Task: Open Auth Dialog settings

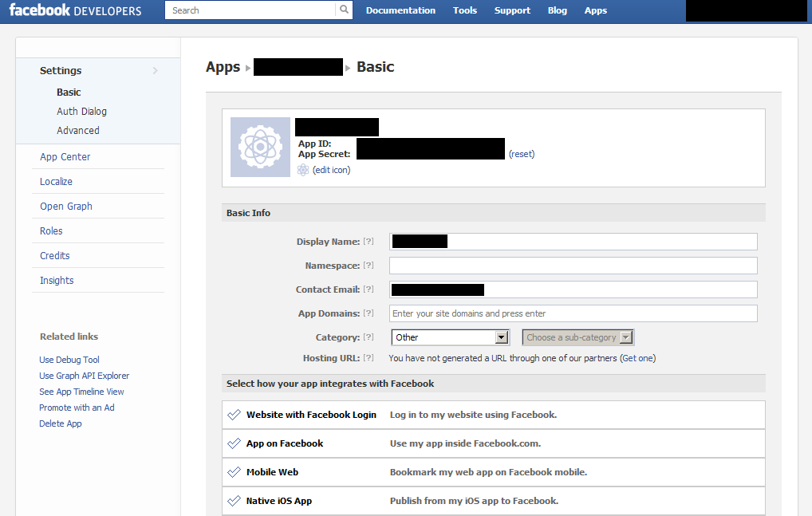Action: [82, 112]
